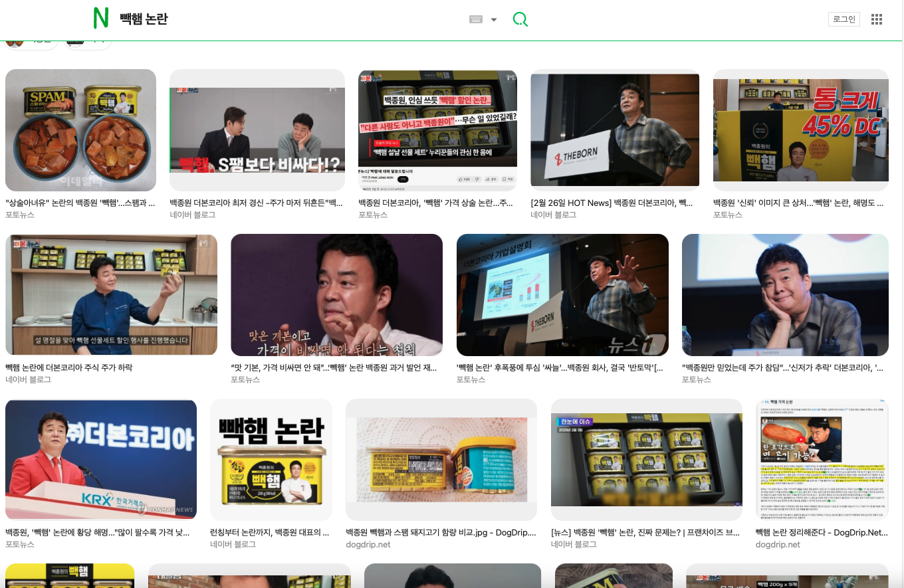
Task: Open thumbnail with ㈜더본코리아 KRX backdrop
Action: [x=101, y=460]
